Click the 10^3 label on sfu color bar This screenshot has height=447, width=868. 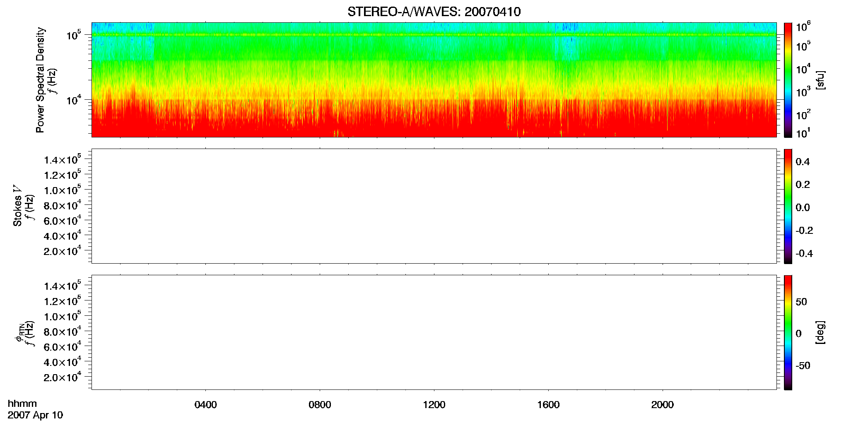point(803,91)
